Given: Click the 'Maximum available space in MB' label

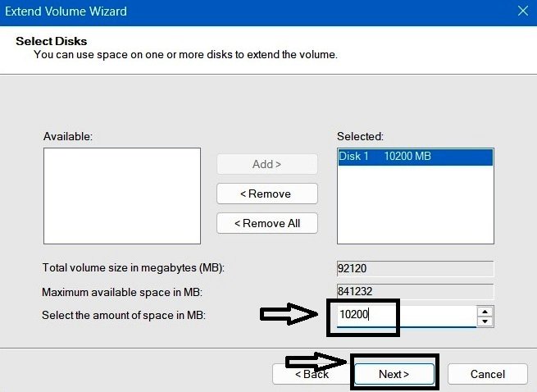Looking at the screenshot, I should point(122,292).
